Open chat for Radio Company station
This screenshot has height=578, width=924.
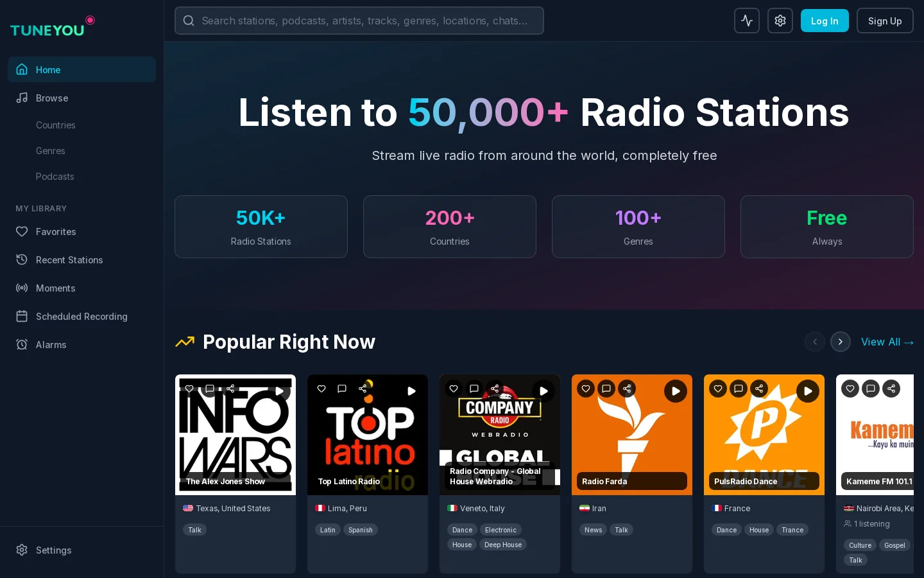474,389
